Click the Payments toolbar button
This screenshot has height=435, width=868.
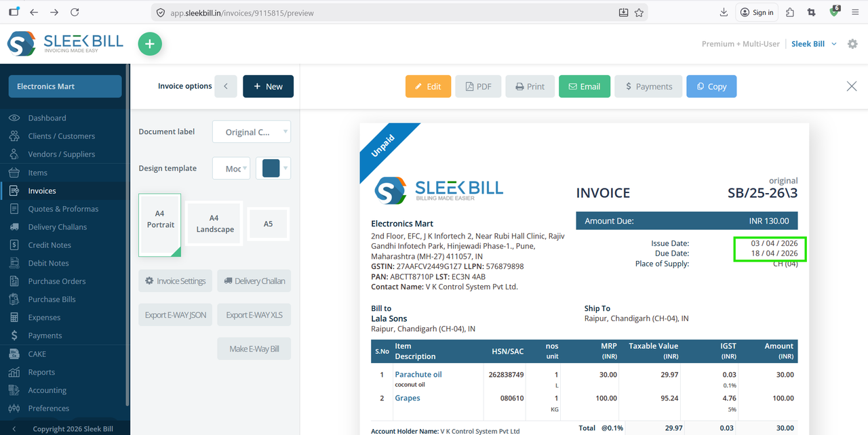click(x=648, y=86)
